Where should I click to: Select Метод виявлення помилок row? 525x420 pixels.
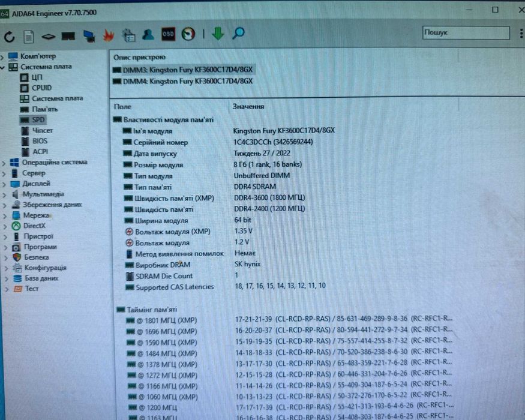point(191,254)
